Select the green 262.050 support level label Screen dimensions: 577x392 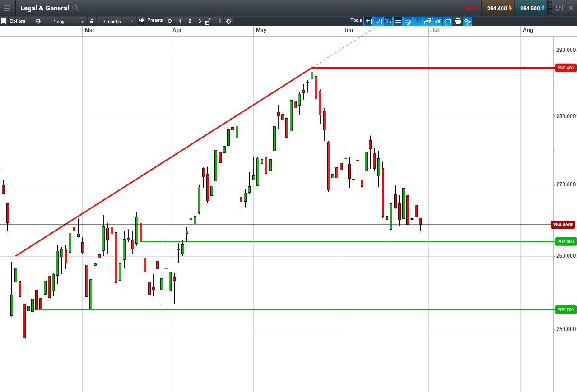point(565,242)
